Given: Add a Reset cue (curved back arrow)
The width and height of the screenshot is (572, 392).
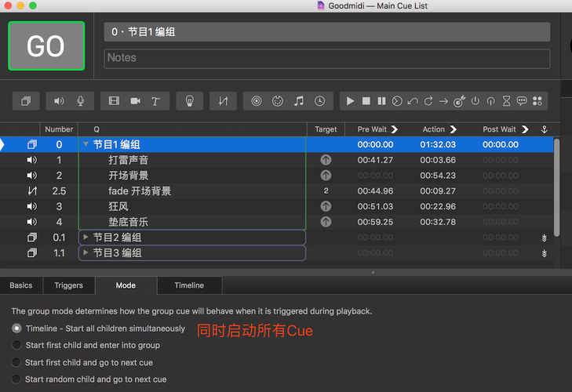Looking at the screenshot, I should 413,101.
